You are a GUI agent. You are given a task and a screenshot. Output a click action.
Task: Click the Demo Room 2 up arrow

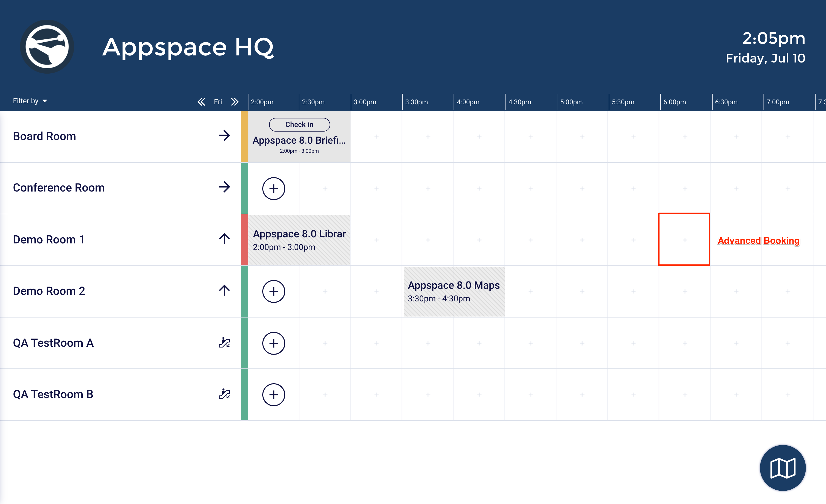coord(224,290)
